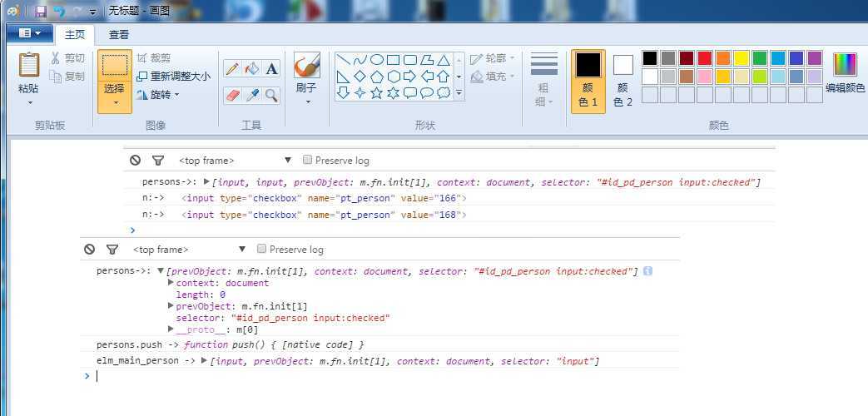The height and width of the screenshot is (416, 868).
Task: Choose the Down arrow shape
Action: [343, 93]
